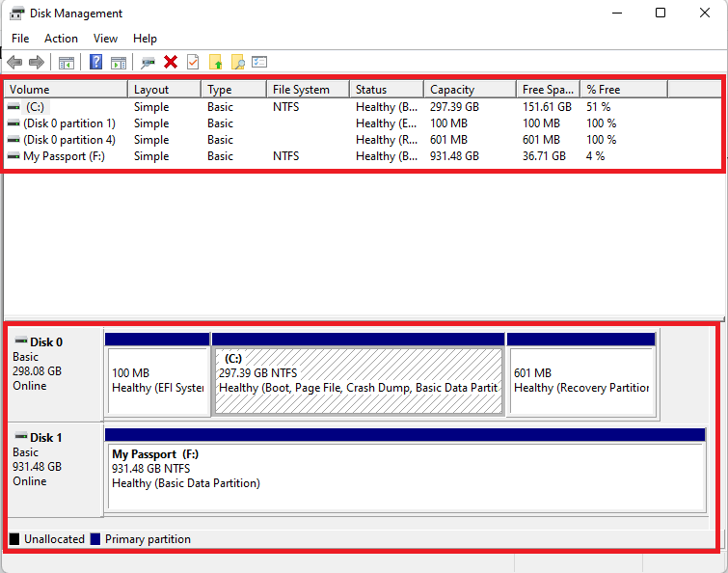The image size is (728, 573).
Task: Sort by the % Free column header
Action: (x=624, y=89)
